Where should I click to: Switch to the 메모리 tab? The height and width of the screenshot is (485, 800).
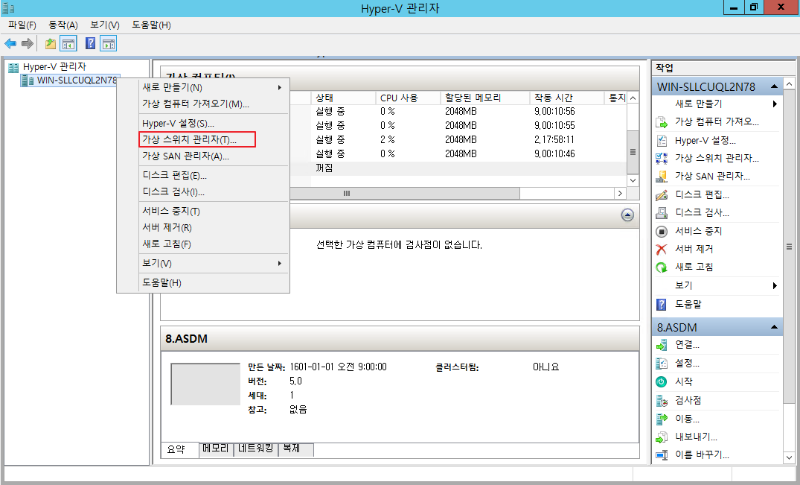point(215,449)
